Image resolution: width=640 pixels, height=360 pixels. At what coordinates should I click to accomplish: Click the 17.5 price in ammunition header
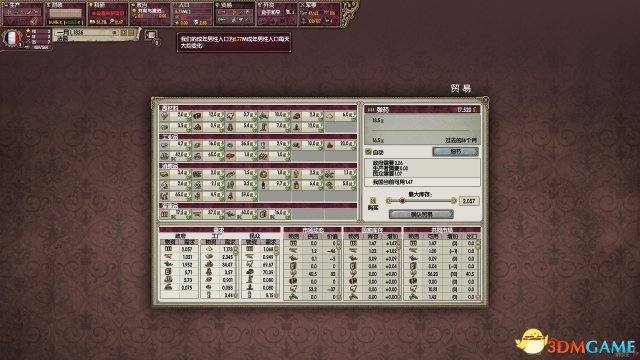(465, 109)
